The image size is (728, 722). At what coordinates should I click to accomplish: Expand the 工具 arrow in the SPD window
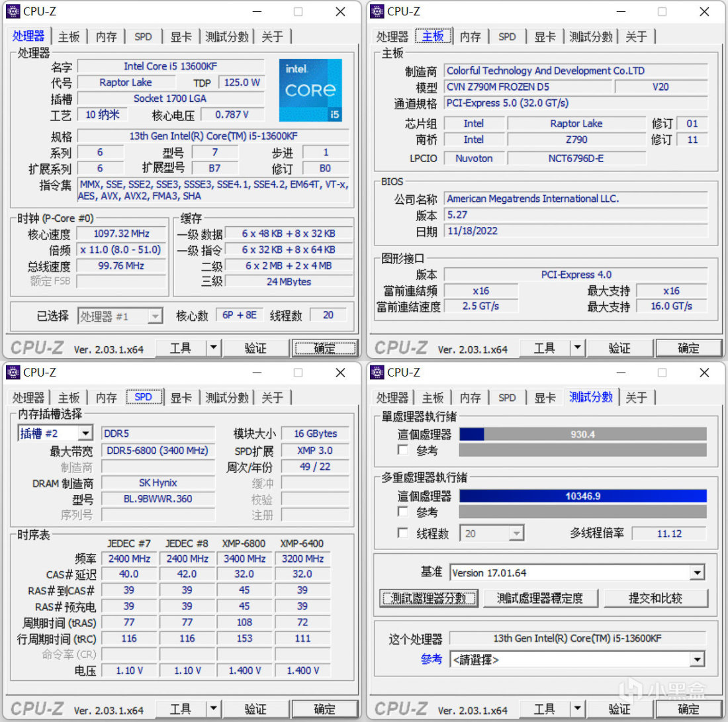click(214, 709)
